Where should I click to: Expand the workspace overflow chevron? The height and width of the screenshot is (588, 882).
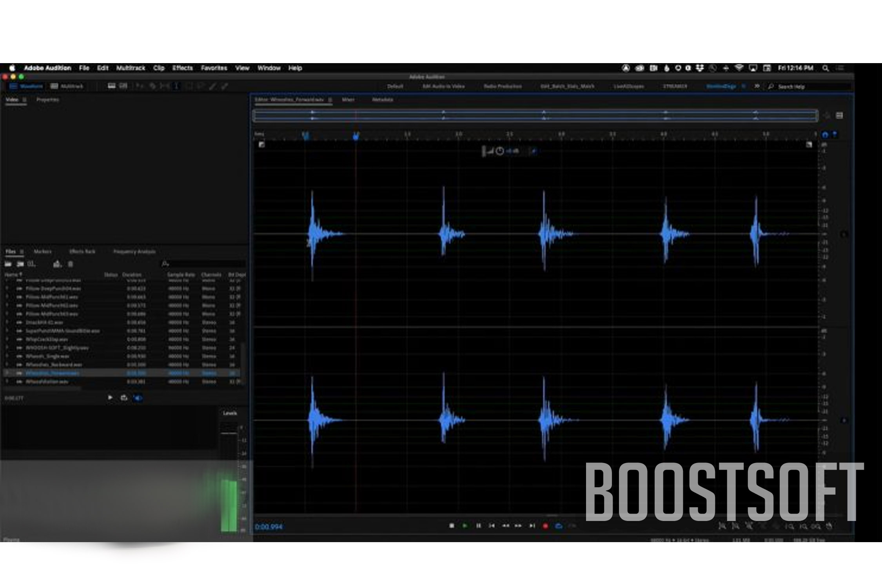click(x=757, y=86)
